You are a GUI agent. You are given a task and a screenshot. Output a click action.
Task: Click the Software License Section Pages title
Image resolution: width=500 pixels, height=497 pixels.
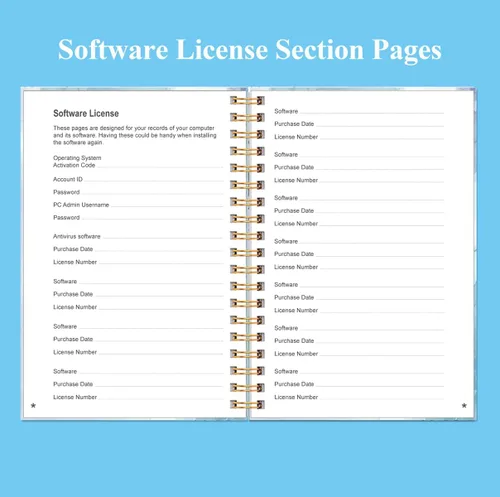point(250,50)
